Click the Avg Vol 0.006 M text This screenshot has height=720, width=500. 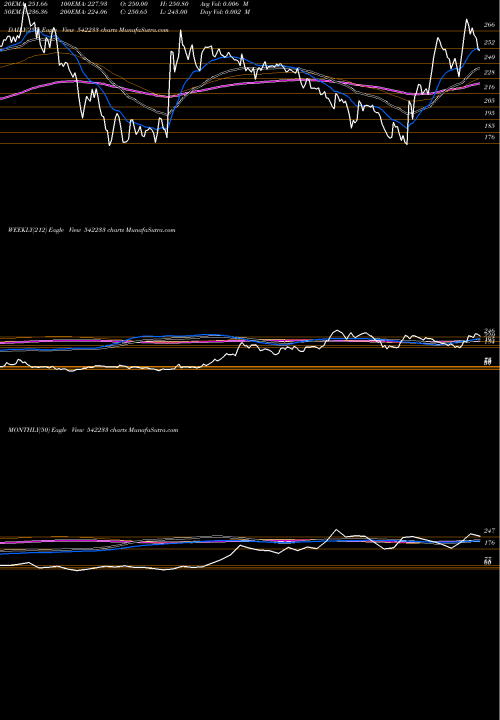click(225, 3)
